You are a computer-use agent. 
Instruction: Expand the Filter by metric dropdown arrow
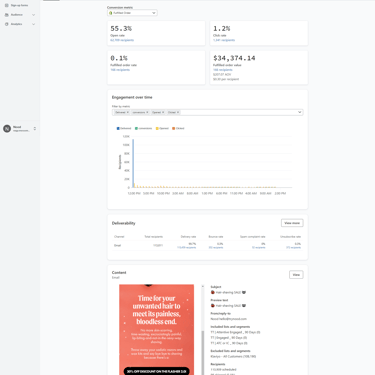[299, 112]
